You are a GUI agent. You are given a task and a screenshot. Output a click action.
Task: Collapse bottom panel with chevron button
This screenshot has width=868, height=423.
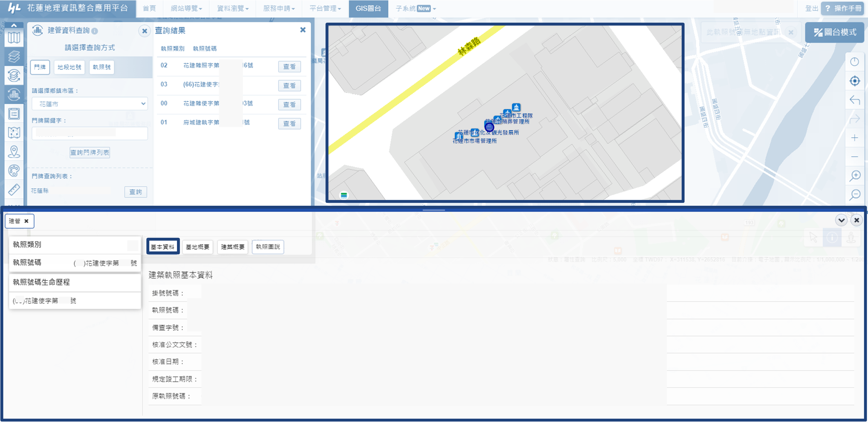point(841,220)
